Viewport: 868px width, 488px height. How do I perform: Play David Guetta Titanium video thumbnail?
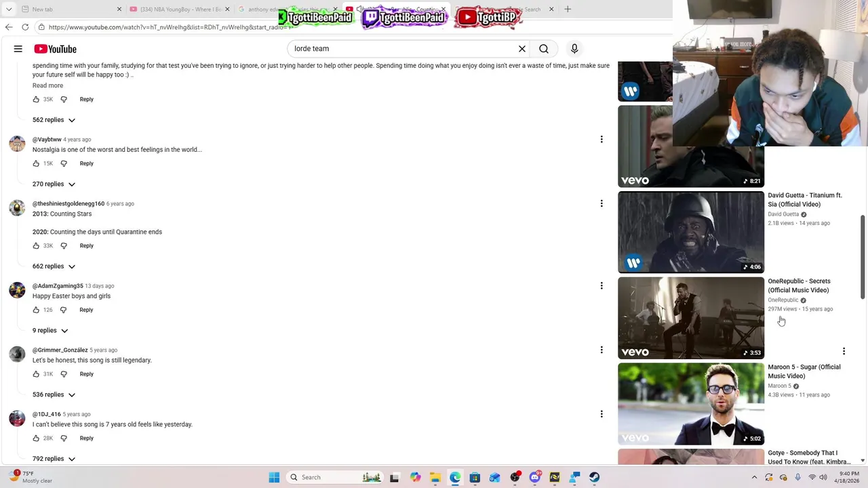click(x=691, y=232)
